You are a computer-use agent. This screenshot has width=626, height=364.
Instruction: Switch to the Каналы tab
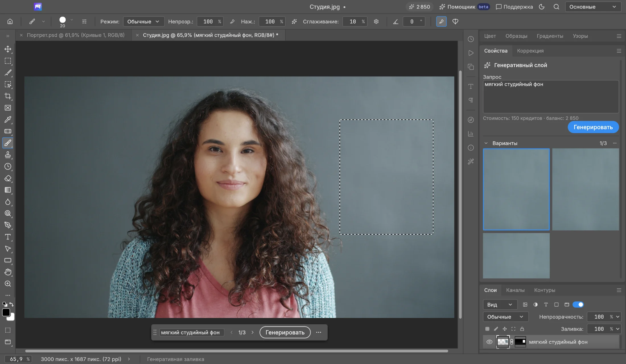515,290
